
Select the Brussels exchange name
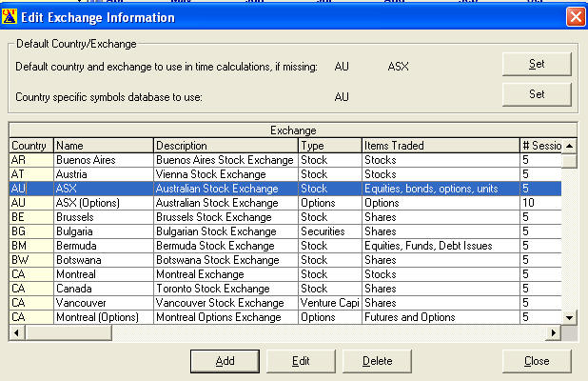click(x=104, y=217)
